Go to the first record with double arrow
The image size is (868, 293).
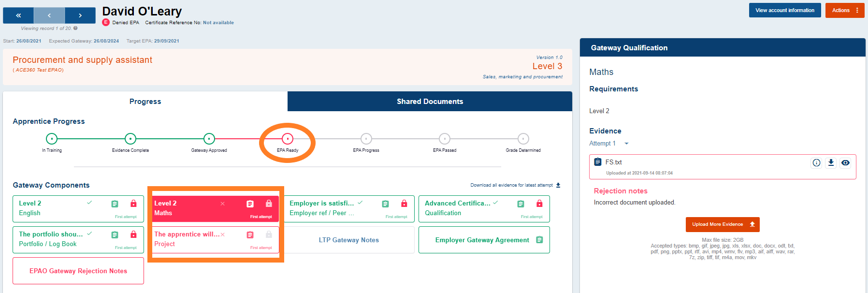coord(18,15)
